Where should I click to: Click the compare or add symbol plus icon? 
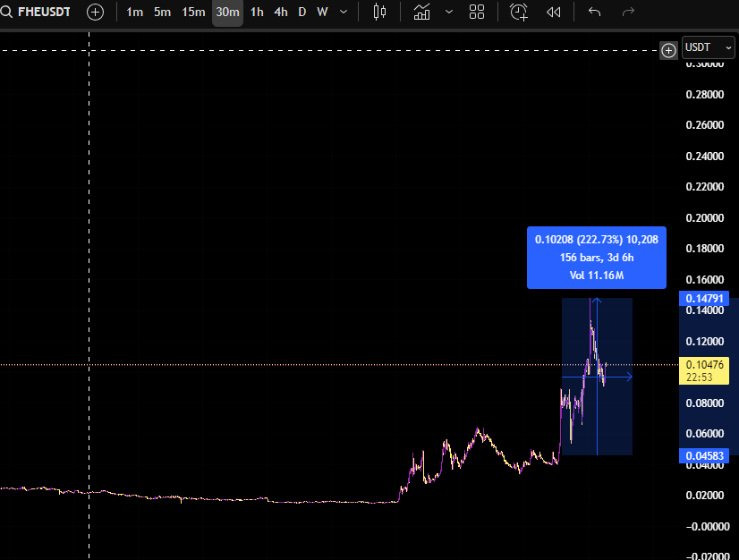coord(95,13)
